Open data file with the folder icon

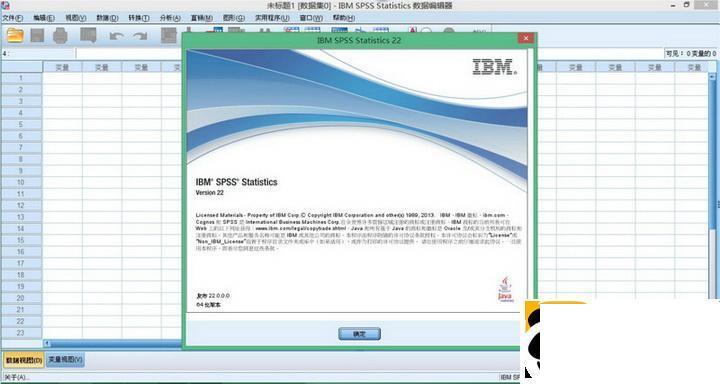pos(15,35)
